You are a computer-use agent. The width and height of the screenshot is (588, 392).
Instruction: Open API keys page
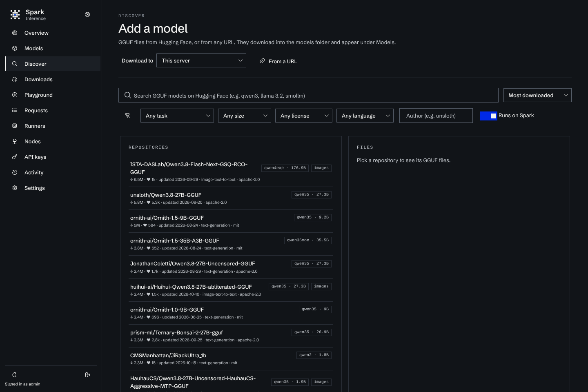click(x=53, y=157)
